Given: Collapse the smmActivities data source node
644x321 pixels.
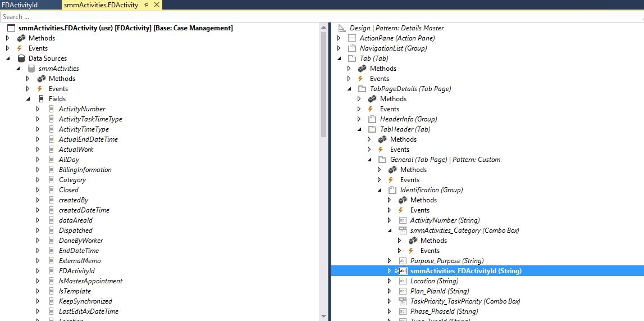Looking at the screenshot, I should click(18, 69).
